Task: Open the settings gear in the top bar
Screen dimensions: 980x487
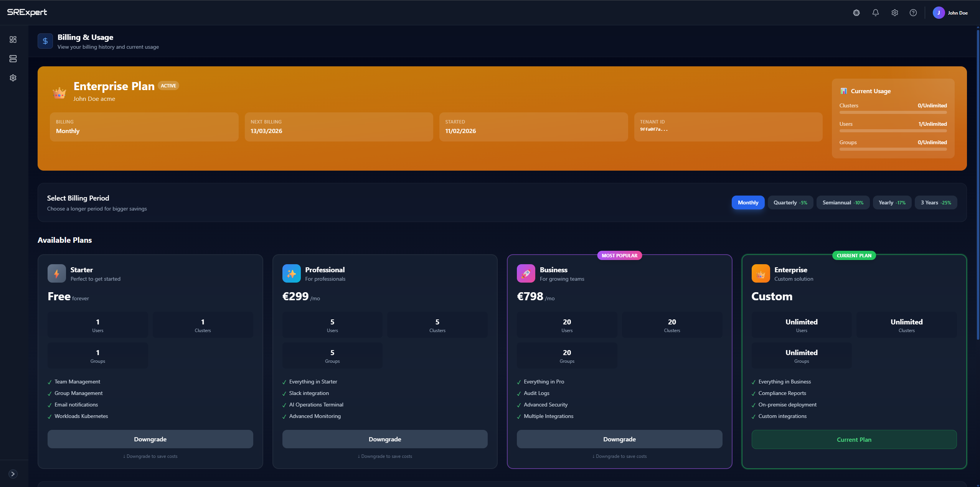Action: click(894, 13)
